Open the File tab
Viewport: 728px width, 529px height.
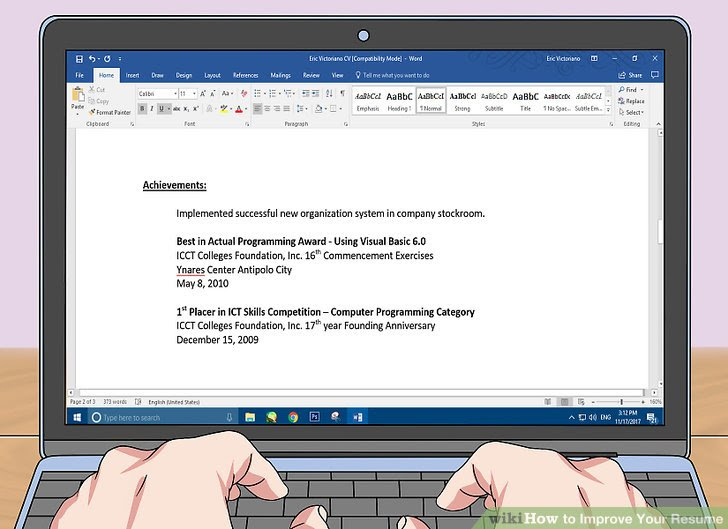(x=80, y=75)
